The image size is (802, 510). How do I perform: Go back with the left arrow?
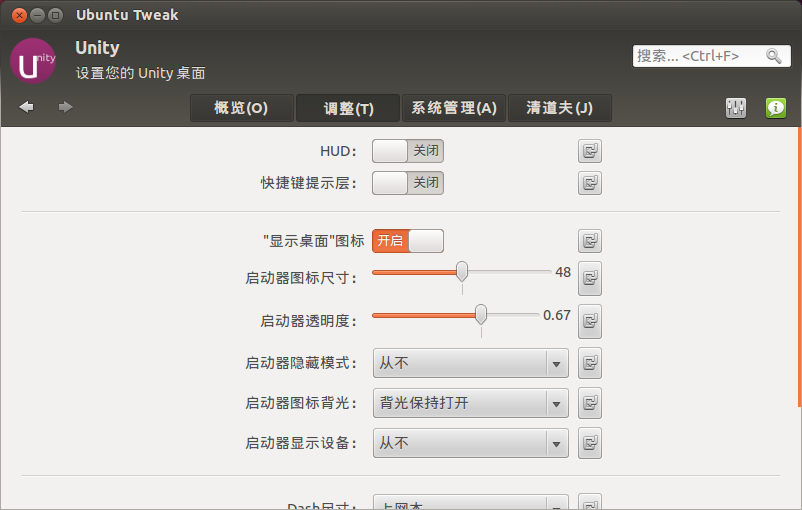click(x=26, y=107)
